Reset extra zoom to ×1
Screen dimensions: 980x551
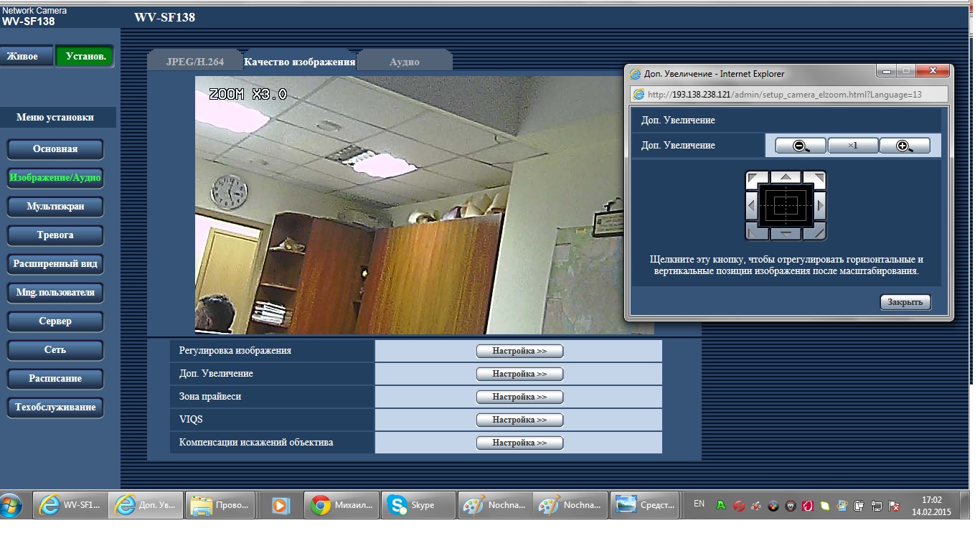click(x=853, y=146)
